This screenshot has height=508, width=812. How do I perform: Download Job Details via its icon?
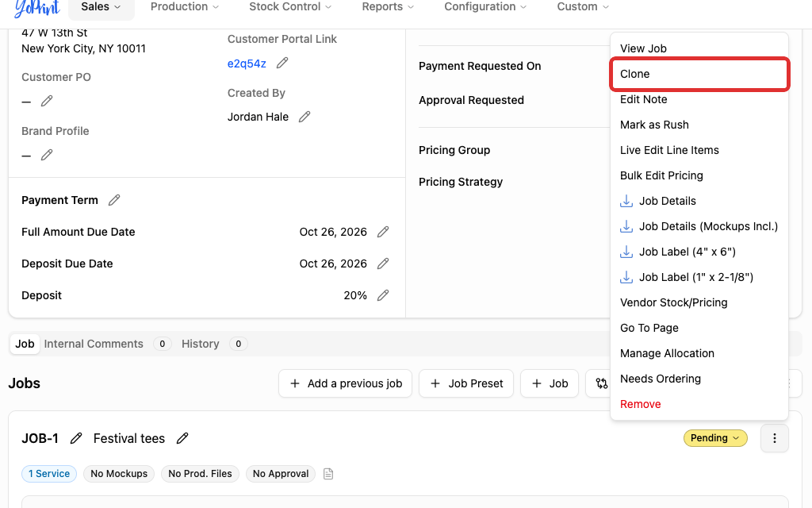coord(626,201)
